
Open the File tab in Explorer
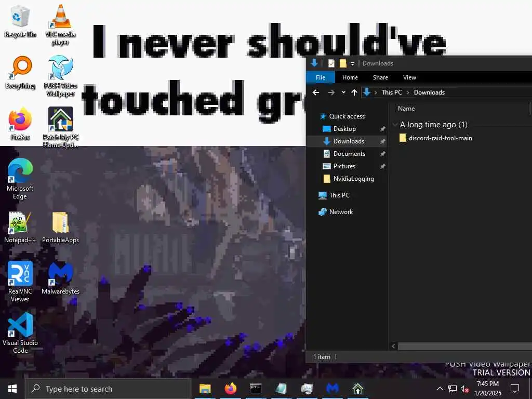[x=320, y=77]
